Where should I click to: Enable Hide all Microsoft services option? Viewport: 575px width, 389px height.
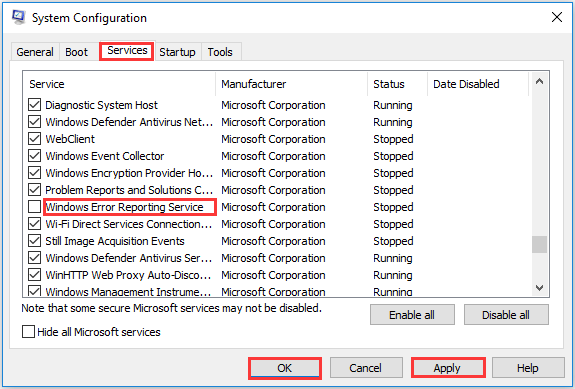pos(28,332)
